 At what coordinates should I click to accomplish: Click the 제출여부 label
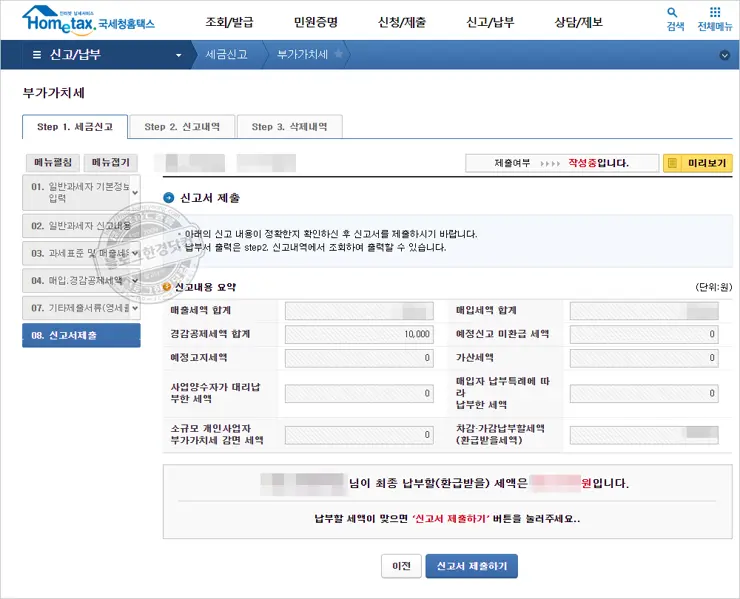pos(512,163)
